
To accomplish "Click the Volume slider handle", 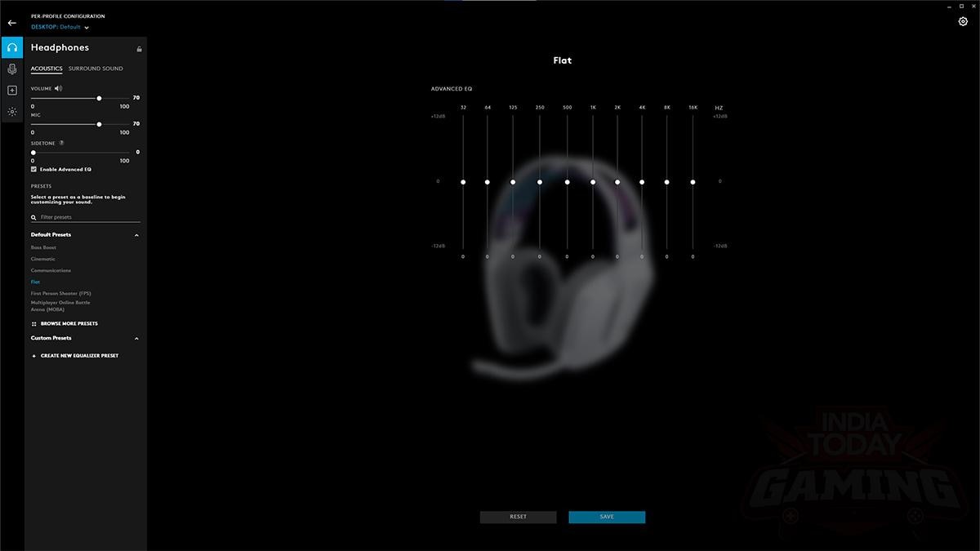I will click(99, 98).
